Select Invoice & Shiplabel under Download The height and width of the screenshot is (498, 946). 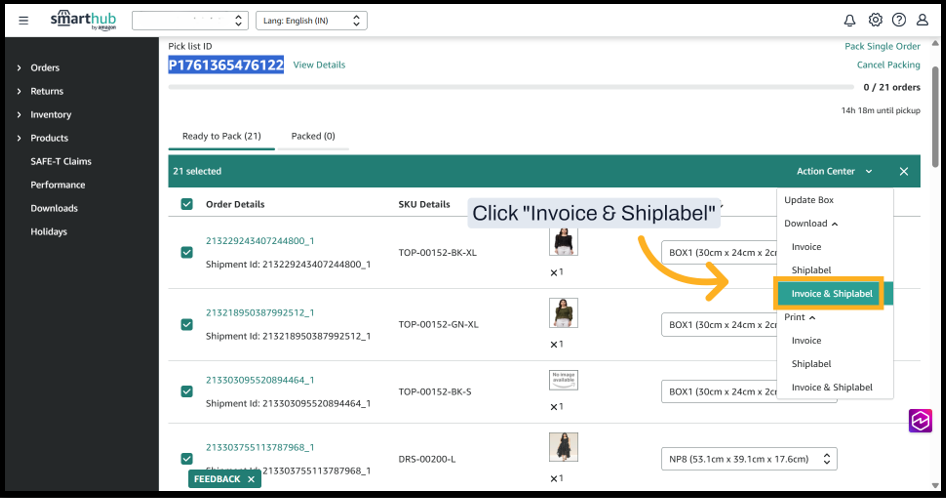pos(831,294)
